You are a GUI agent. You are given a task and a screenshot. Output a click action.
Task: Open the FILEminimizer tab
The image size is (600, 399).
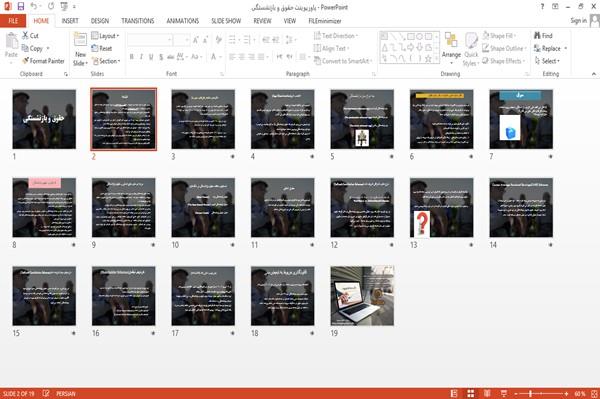coord(325,21)
